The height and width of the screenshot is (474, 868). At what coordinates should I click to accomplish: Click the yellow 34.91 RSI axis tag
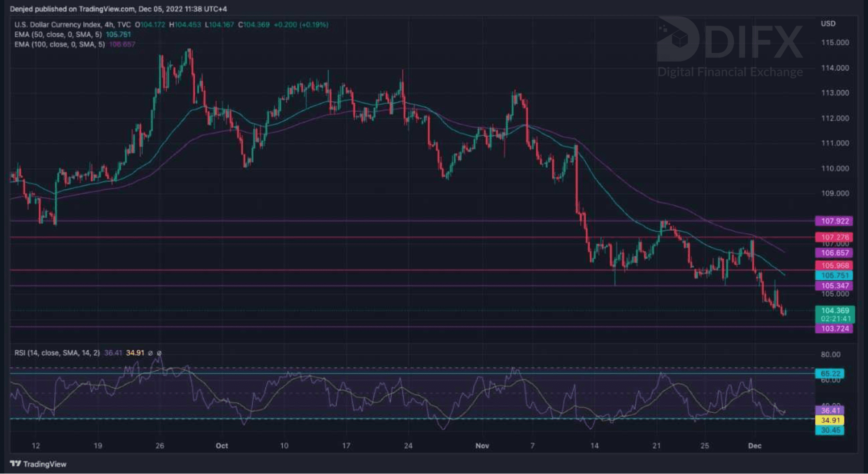[830, 420]
